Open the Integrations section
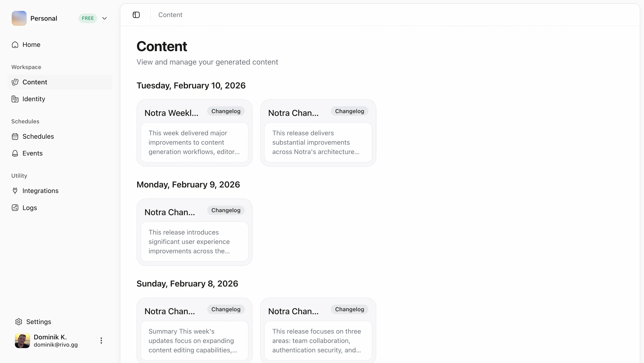This screenshot has height=363, width=644. [41, 190]
